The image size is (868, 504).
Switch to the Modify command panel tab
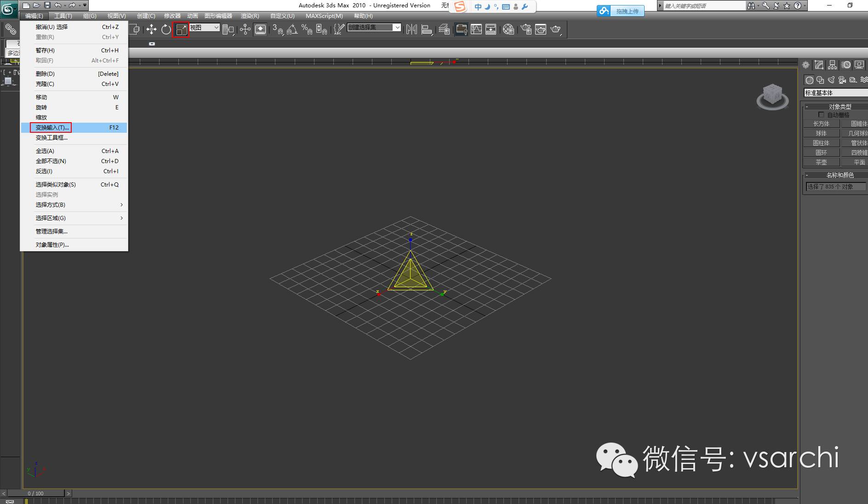[819, 65]
